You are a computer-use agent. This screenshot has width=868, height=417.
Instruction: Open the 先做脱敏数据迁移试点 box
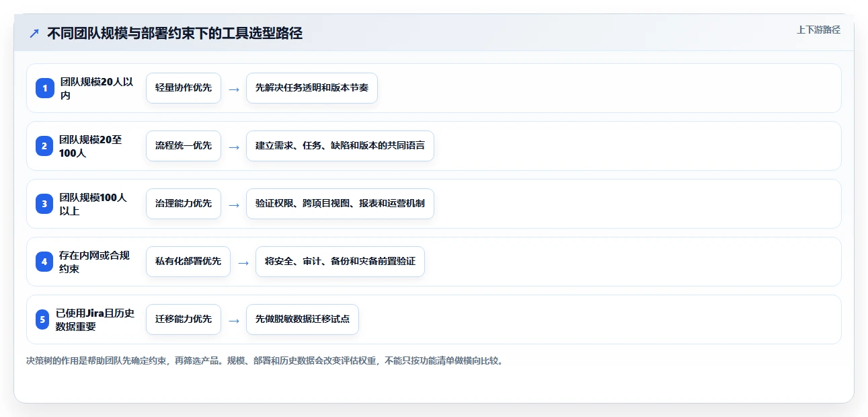303,319
